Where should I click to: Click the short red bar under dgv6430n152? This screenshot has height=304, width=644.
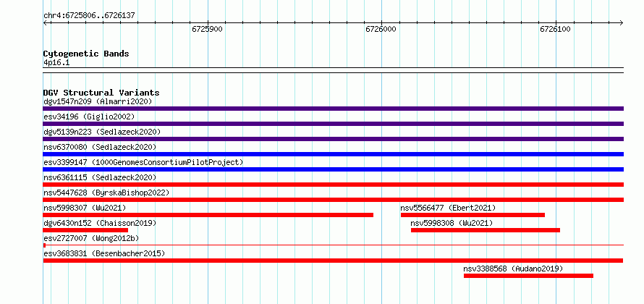tap(85, 230)
